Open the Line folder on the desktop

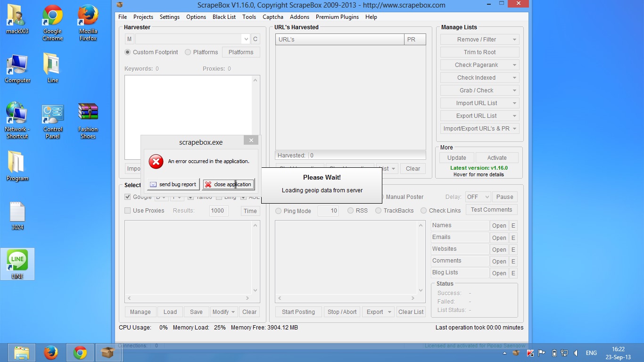click(x=52, y=69)
